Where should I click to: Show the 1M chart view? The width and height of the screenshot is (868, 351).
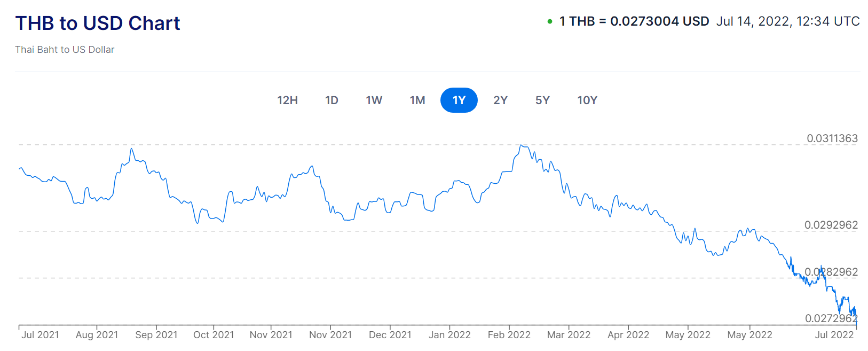tap(417, 100)
